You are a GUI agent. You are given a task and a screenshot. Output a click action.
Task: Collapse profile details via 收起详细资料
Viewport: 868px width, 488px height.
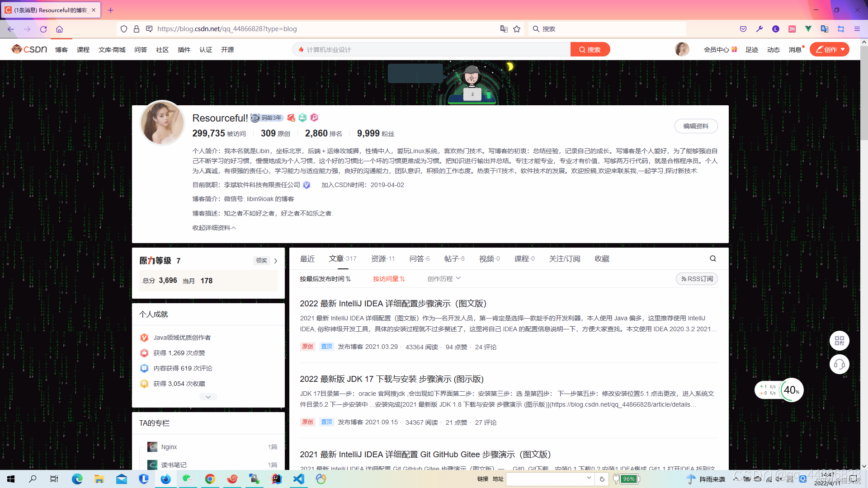214,228
